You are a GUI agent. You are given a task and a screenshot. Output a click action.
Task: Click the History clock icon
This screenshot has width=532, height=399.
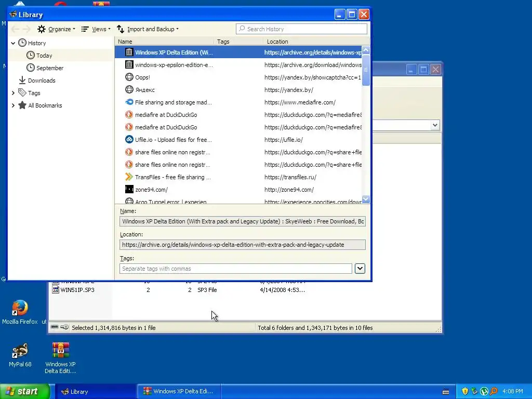(22, 43)
